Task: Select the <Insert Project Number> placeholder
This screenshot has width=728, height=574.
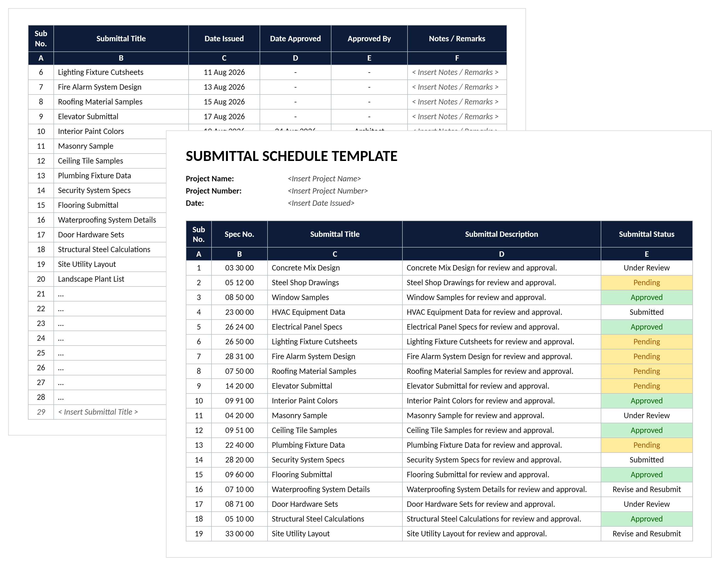Action: click(x=328, y=191)
